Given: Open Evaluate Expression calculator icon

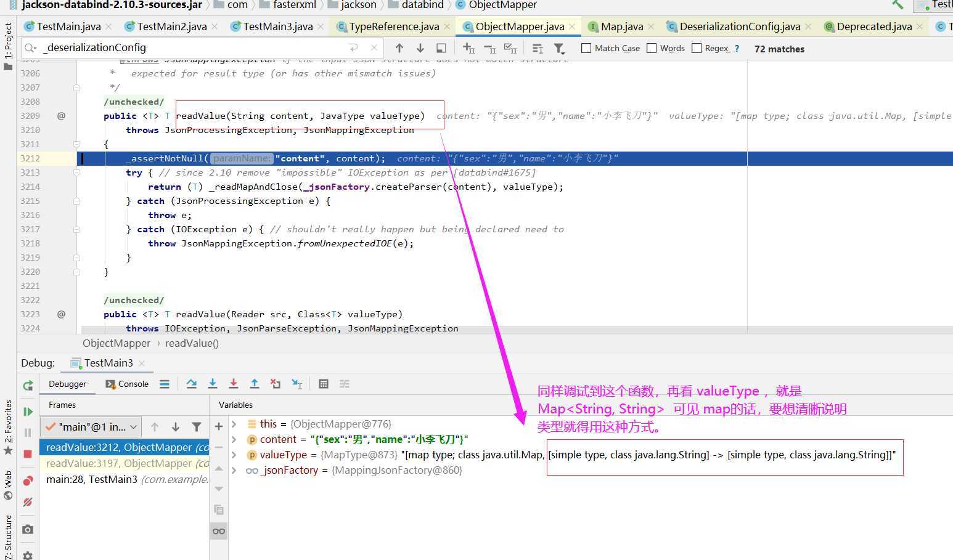Looking at the screenshot, I should pos(324,384).
